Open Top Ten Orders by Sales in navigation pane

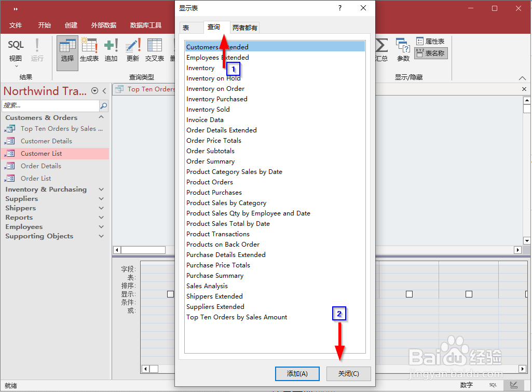click(x=55, y=129)
